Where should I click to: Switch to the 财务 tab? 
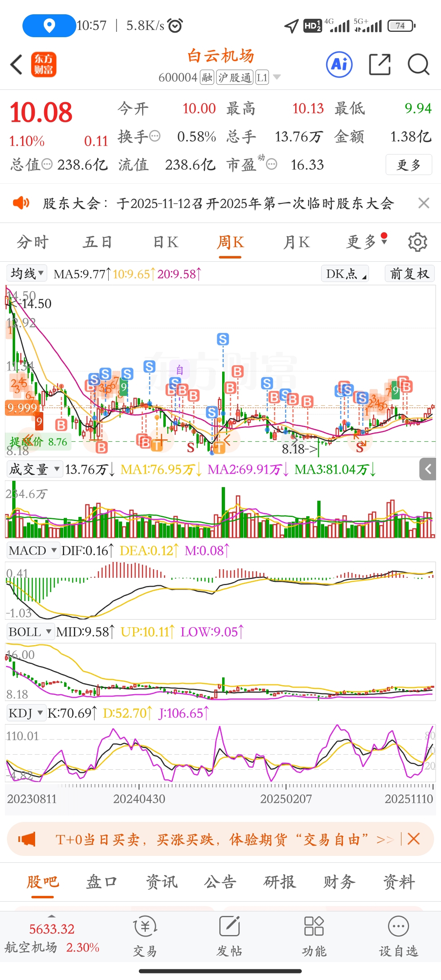pos(339,882)
